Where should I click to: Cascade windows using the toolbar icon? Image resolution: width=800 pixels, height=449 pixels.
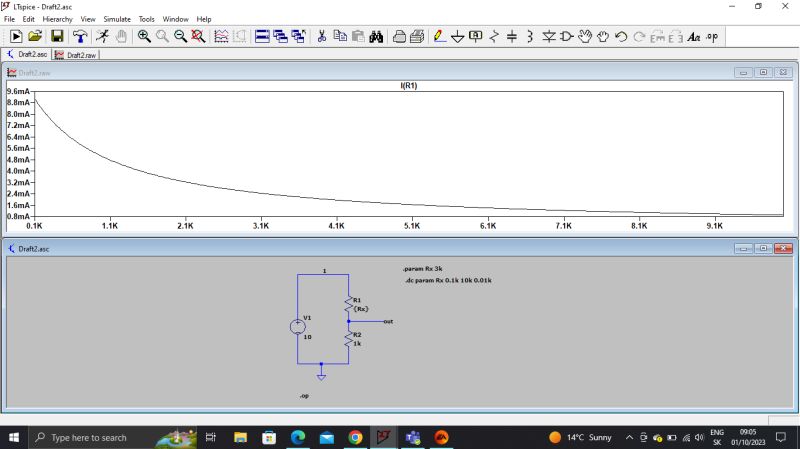pyautogui.click(x=280, y=36)
